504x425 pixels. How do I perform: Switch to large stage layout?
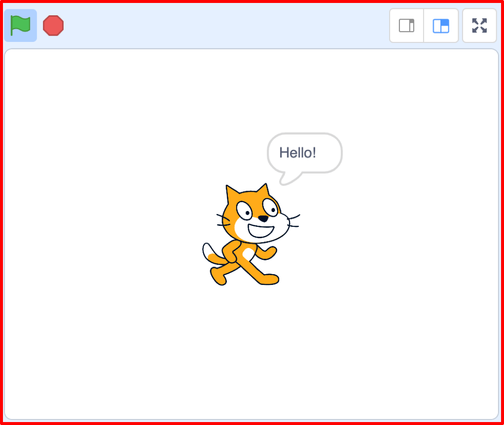tap(441, 26)
